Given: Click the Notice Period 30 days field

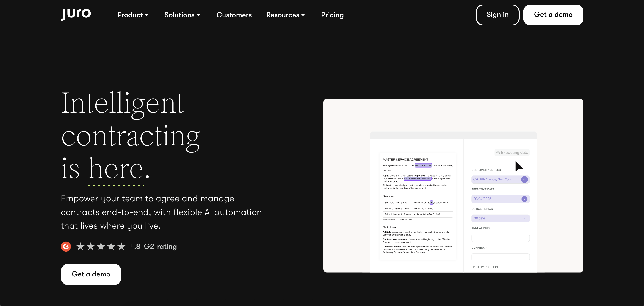Looking at the screenshot, I should (500, 218).
